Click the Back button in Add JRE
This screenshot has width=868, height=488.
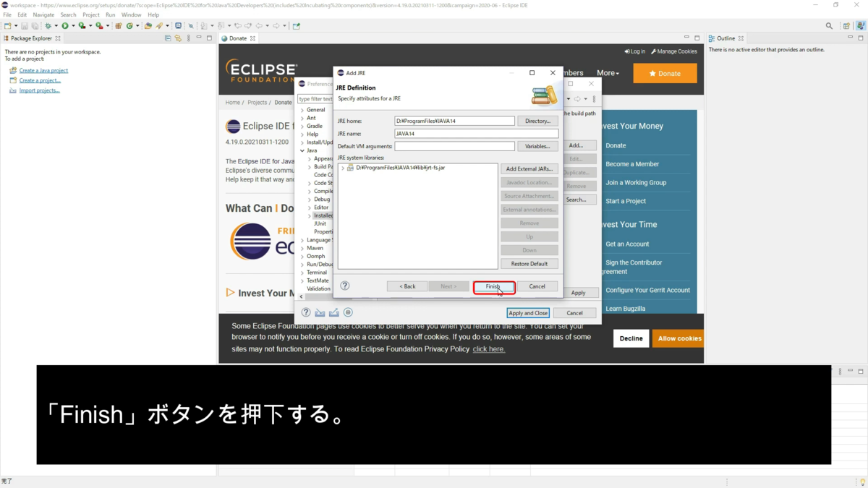(x=407, y=286)
